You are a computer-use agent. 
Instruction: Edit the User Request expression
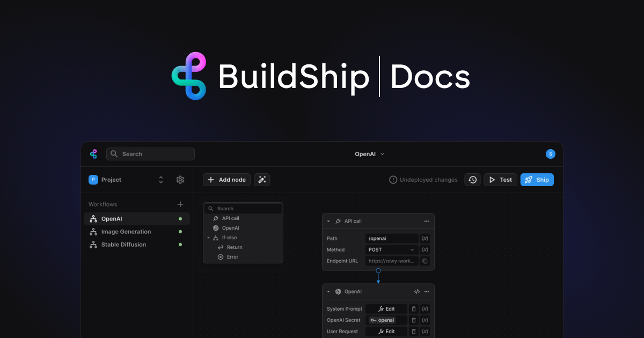[386, 332]
